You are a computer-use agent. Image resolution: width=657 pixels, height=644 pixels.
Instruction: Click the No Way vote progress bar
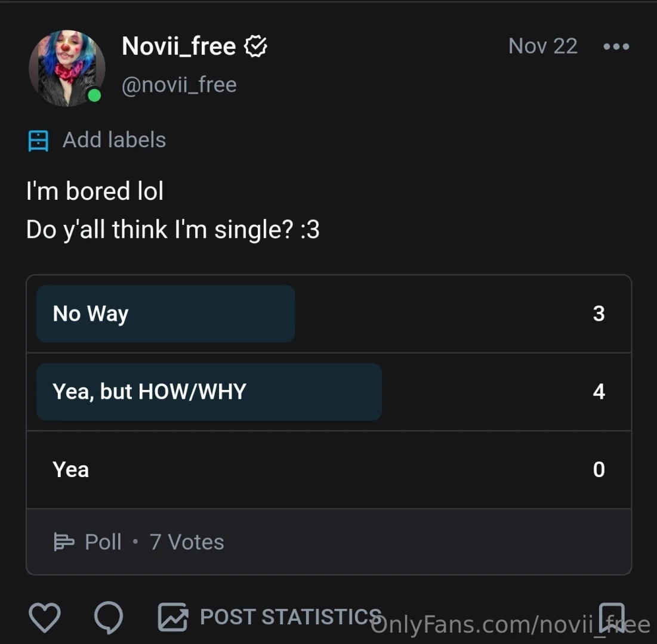tap(165, 314)
